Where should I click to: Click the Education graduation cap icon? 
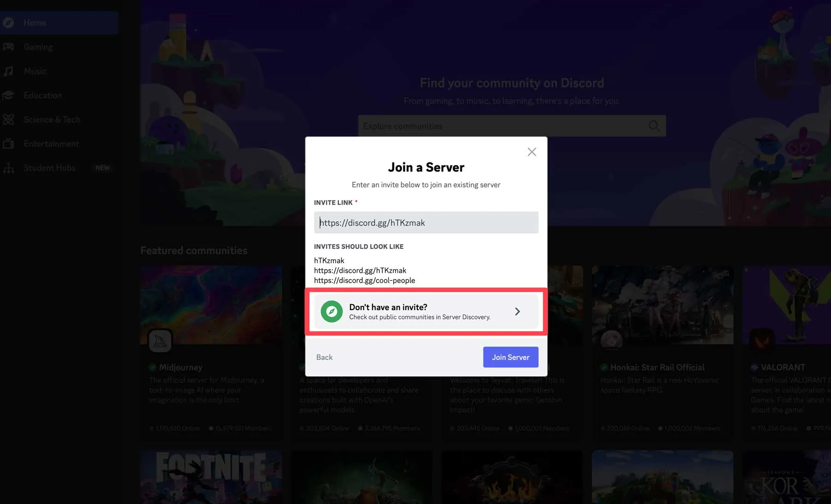[9, 96]
